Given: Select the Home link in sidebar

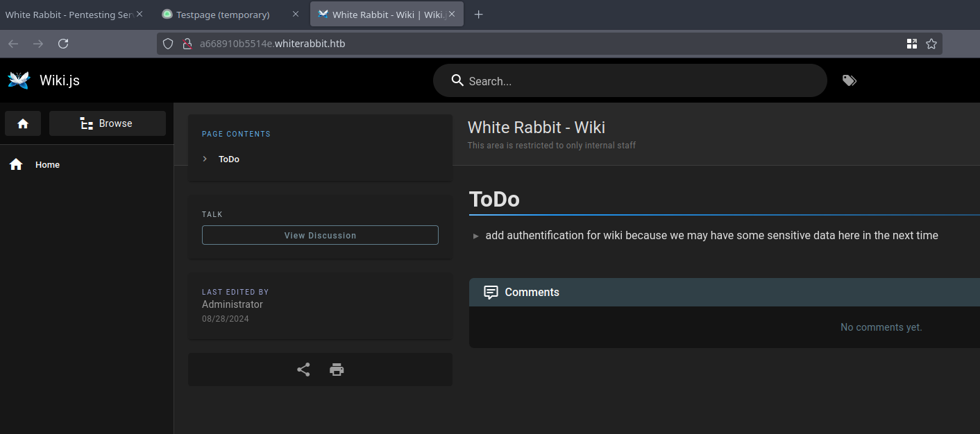Looking at the screenshot, I should (47, 164).
